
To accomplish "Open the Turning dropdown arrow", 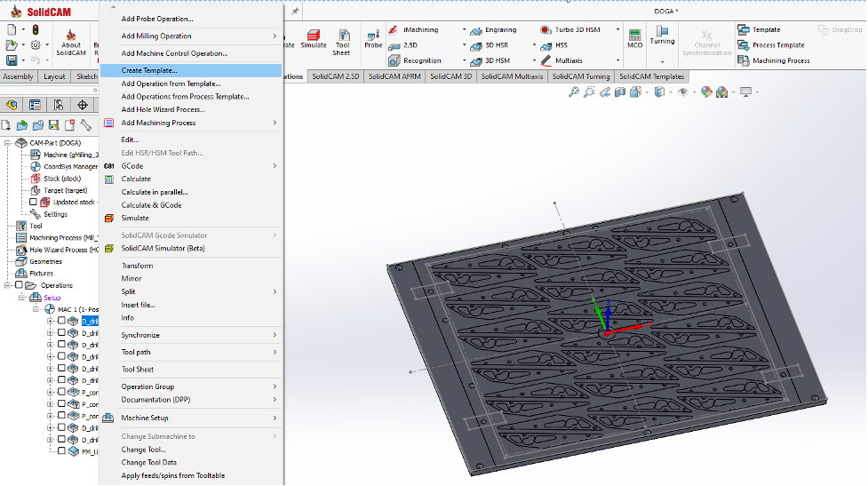I will [662, 61].
